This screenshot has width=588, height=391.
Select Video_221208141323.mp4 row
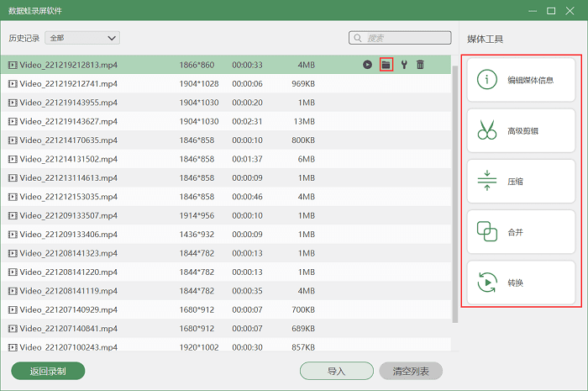coord(226,253)
